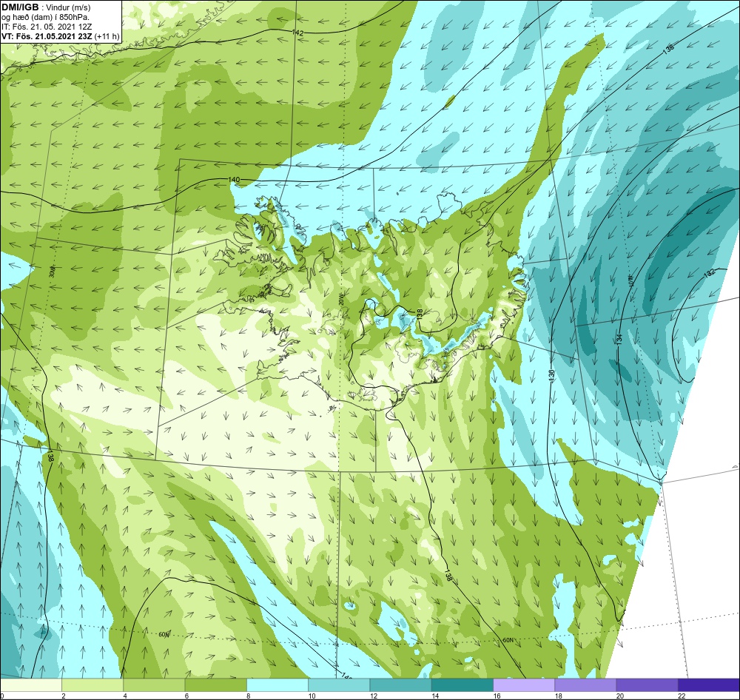Click the '132' height contour label
The height and width of the screenshot is (700, 740).
(x=710, y=273)
